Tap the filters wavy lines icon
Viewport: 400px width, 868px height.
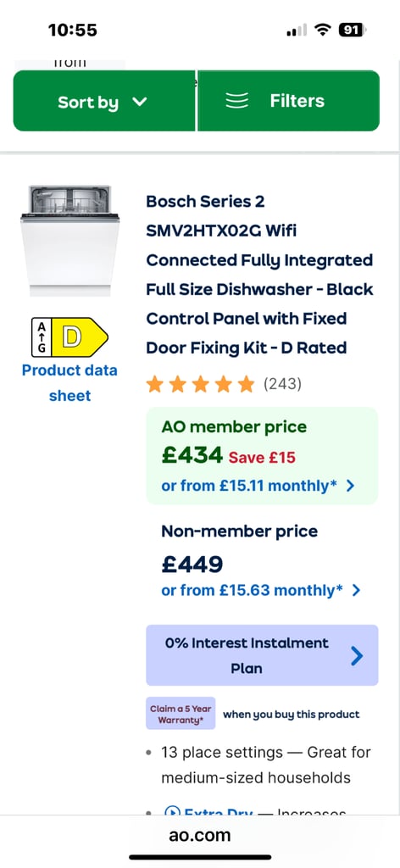(236, 101)
